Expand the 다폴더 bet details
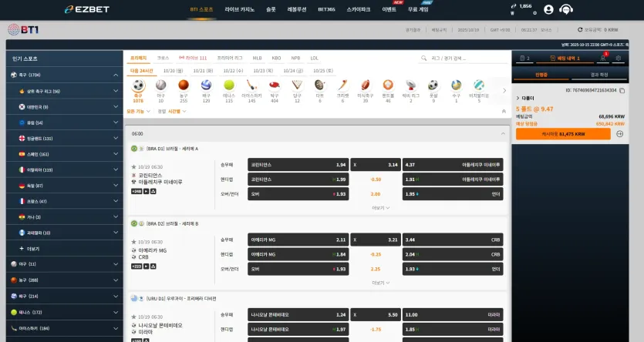The image size is (644, 342). (x=525, y=98)
